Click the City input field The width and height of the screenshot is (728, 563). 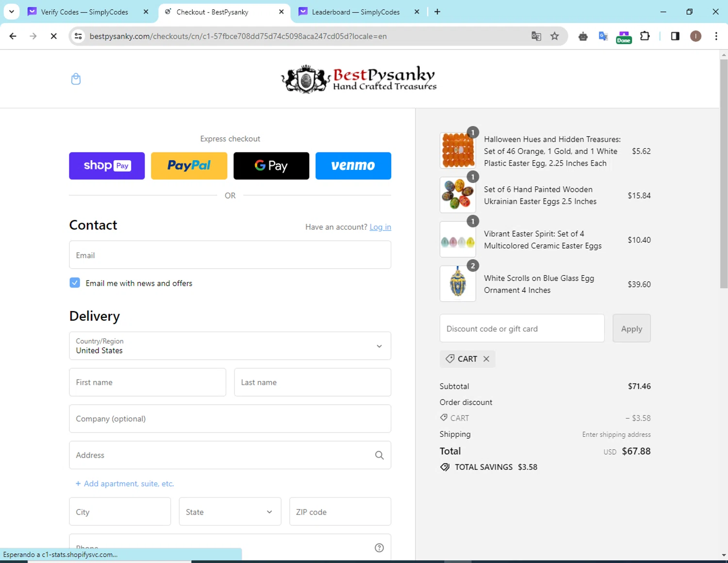(120, 512)
